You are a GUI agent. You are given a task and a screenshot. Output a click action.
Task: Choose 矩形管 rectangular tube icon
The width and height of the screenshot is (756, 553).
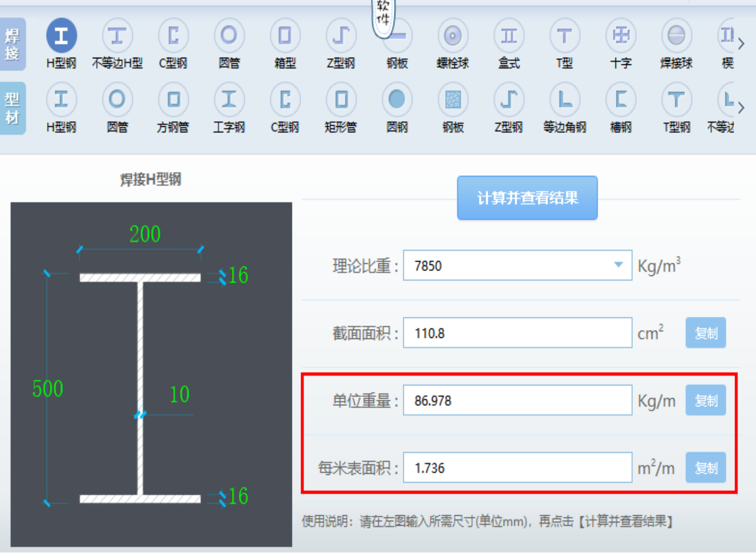click(341, 100)
